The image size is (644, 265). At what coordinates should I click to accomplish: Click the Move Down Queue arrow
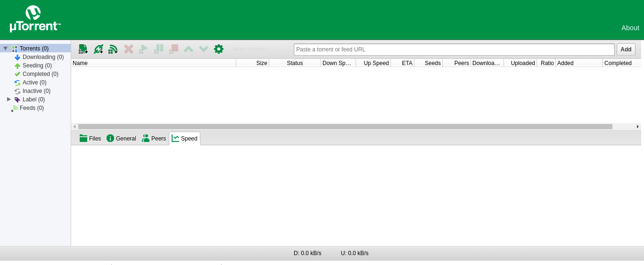[204, 49]
